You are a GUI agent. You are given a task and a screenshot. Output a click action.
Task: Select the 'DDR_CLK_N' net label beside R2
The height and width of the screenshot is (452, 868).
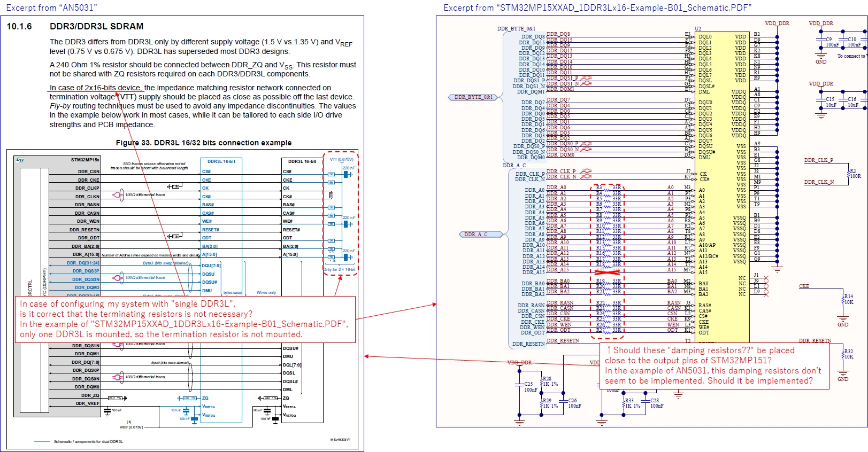pos(819,182)
